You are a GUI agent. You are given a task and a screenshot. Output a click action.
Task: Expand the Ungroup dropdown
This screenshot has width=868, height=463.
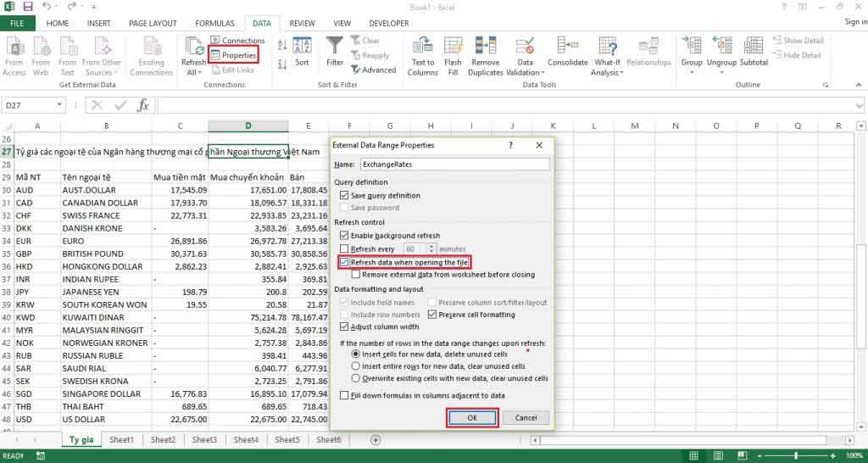[721, 73]
